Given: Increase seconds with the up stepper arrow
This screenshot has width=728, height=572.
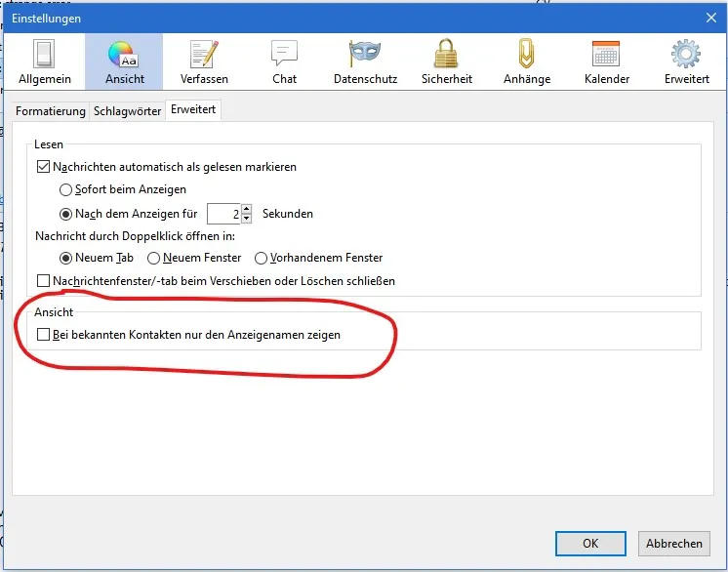Looking at the screenshot, I should coord(247,209).
